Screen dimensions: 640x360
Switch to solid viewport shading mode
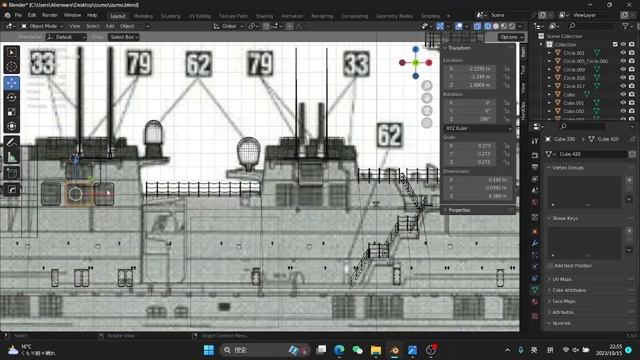tap(496, 26)
